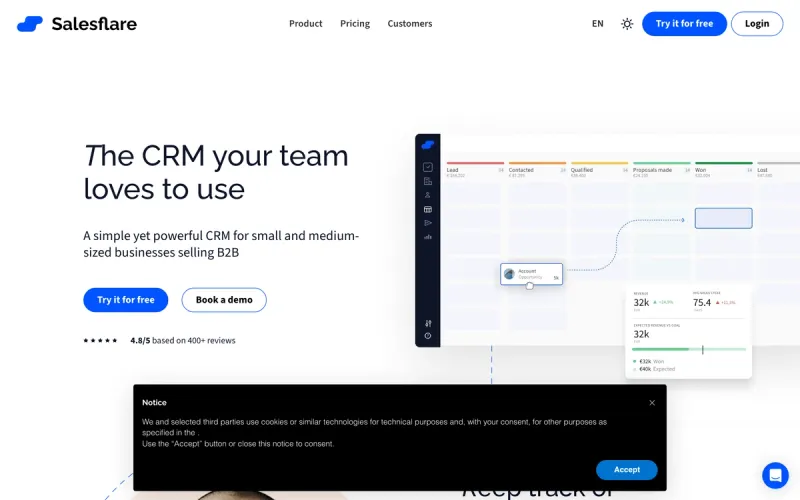The image size is (800, 500).
Task: Click the Won column header
Action: tap(723, 170)
